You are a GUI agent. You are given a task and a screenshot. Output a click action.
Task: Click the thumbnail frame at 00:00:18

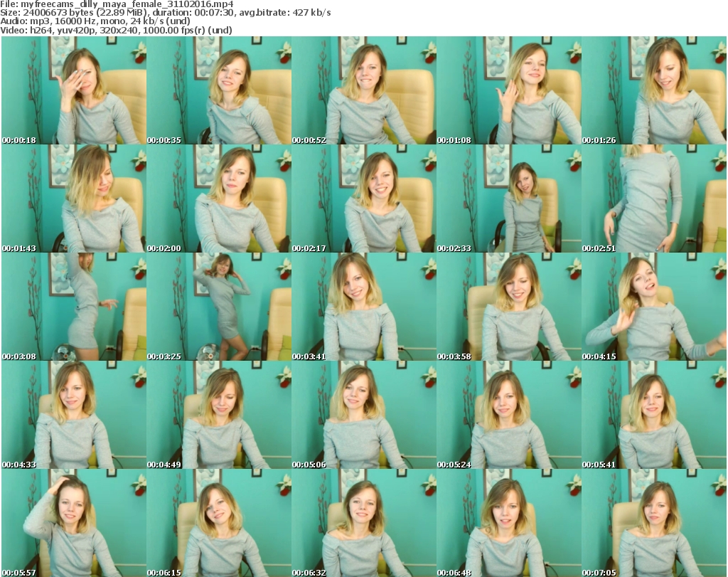tap(74, 90)
